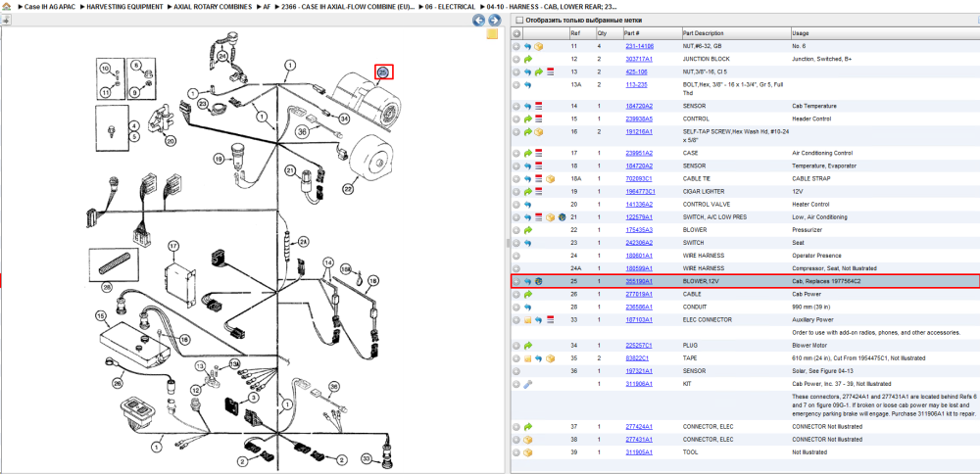Open HARVESTING EQUIPMENT breadcrumb
Viewport: 980px width, 474px height.
point(123,6)
